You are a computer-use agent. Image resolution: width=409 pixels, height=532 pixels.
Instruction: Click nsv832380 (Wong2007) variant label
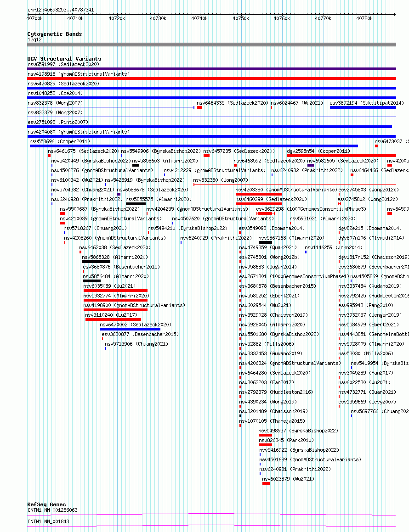(x=221, y=180)
